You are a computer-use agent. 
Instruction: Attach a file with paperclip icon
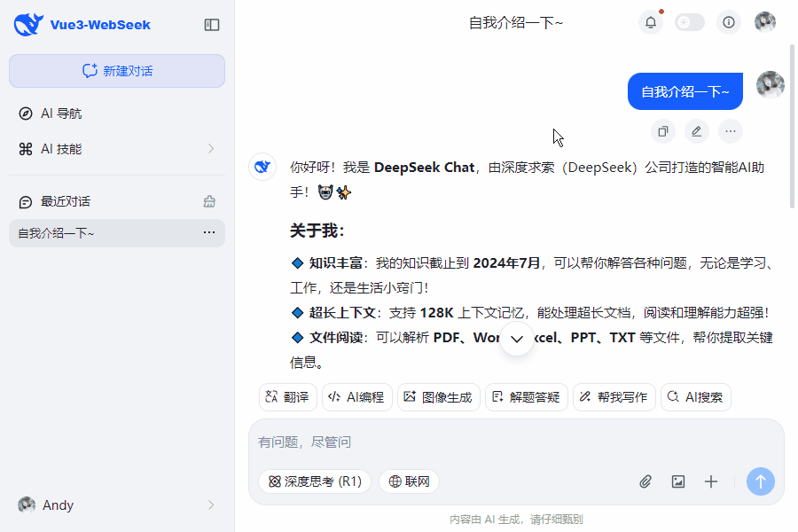tap(645, 481)
